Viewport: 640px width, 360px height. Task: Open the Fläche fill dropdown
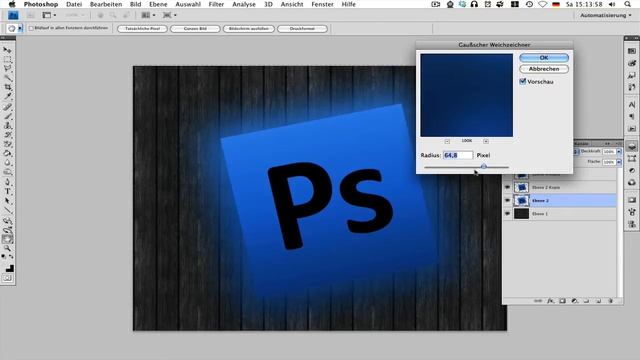[619, 162]
